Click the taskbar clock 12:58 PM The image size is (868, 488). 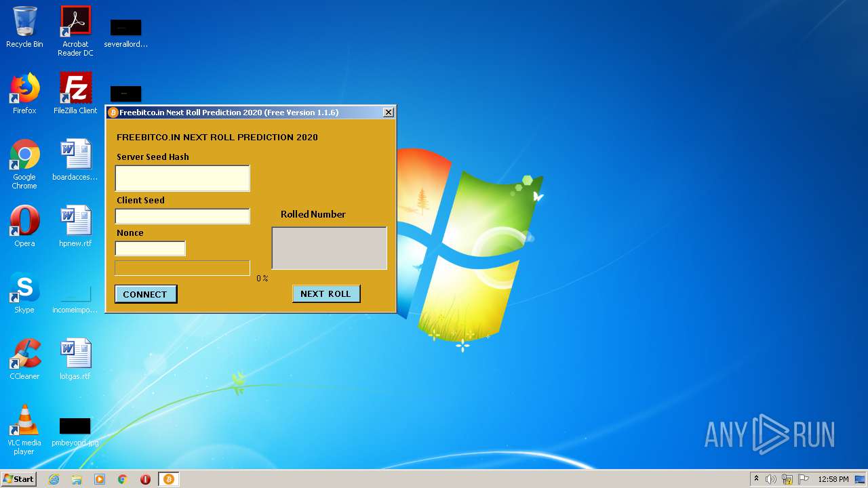point(833,479)
